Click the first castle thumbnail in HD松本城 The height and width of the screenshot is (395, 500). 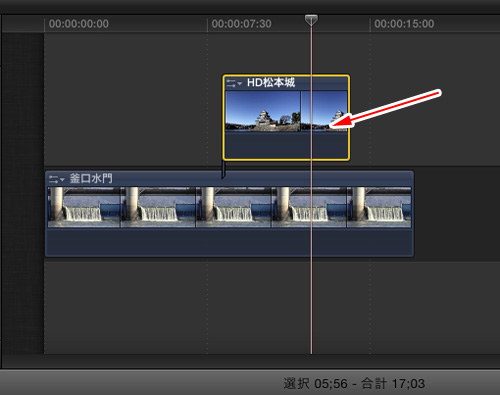click(263, 111)
